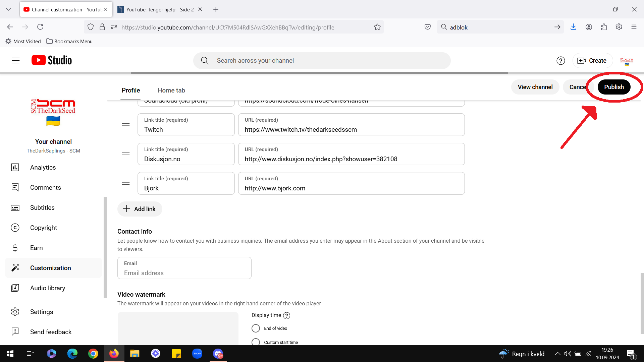Grab the drag handle for Twitch link
644x362 pixels.
coord(126,125)
